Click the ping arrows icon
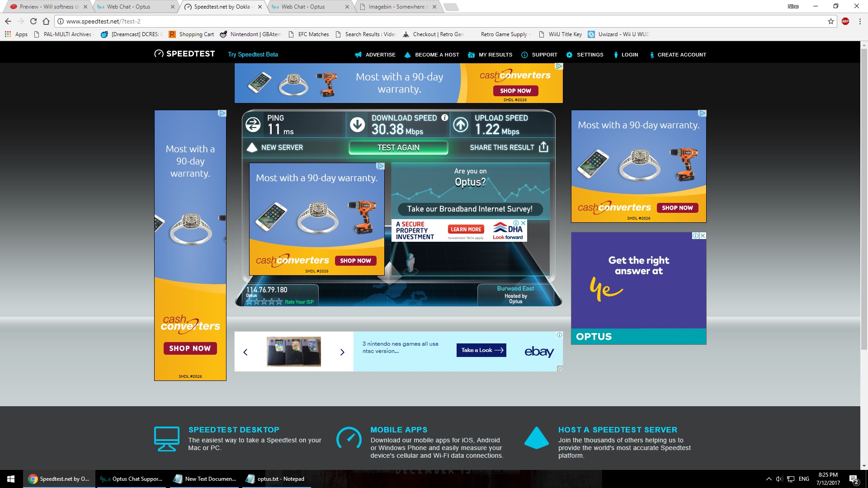The width and height of the screenshot is (868, 488). coord(253,124)
